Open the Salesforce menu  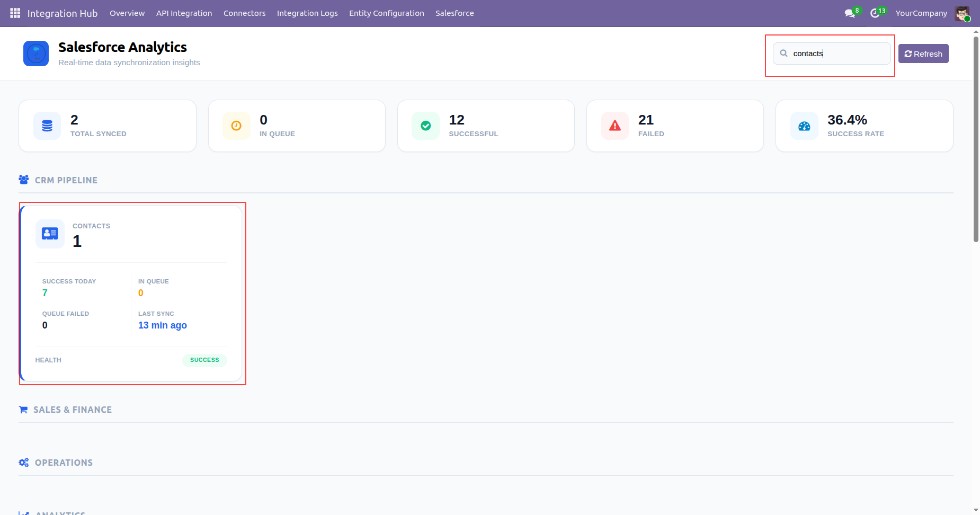(x=455, y=13)
